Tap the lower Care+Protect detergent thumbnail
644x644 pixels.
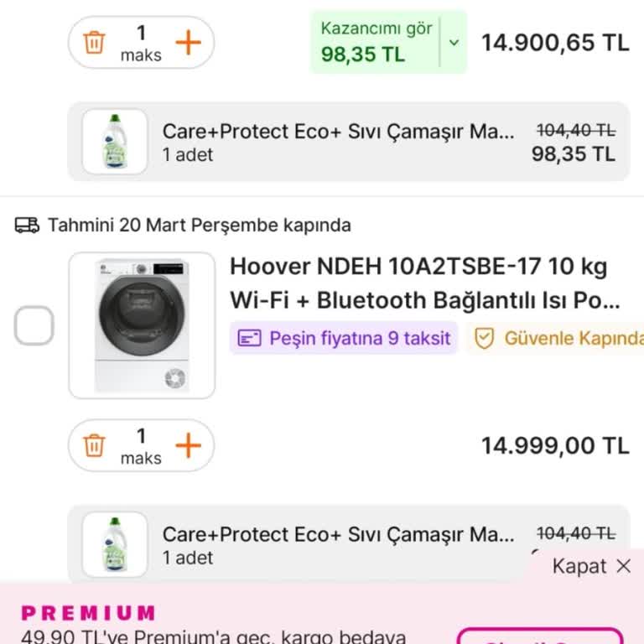115,543
